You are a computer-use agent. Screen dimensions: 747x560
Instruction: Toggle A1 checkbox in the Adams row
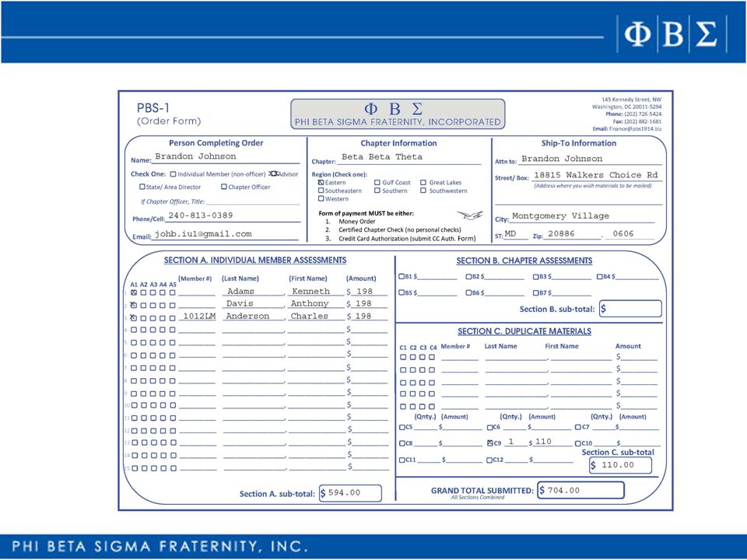coord(134,293)
